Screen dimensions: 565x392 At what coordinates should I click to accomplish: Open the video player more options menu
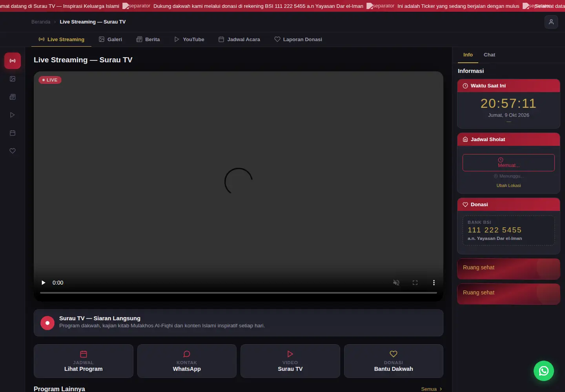coord(434,283)
